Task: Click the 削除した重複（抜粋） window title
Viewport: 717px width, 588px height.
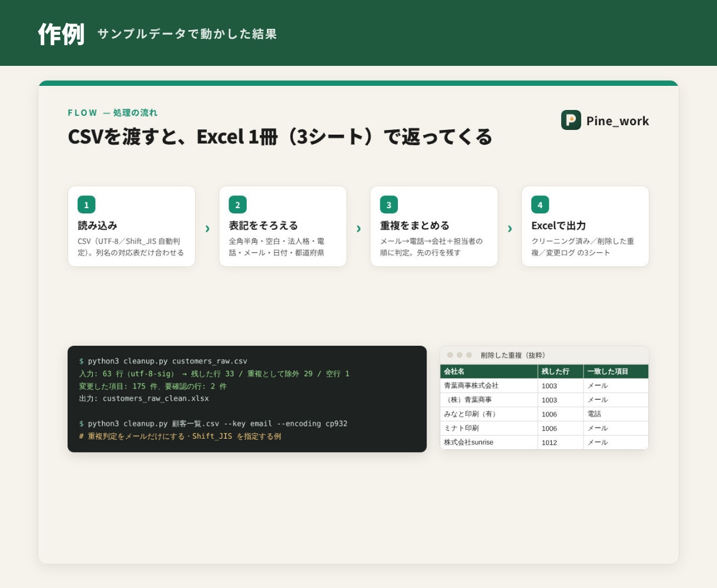Action: 513,355
